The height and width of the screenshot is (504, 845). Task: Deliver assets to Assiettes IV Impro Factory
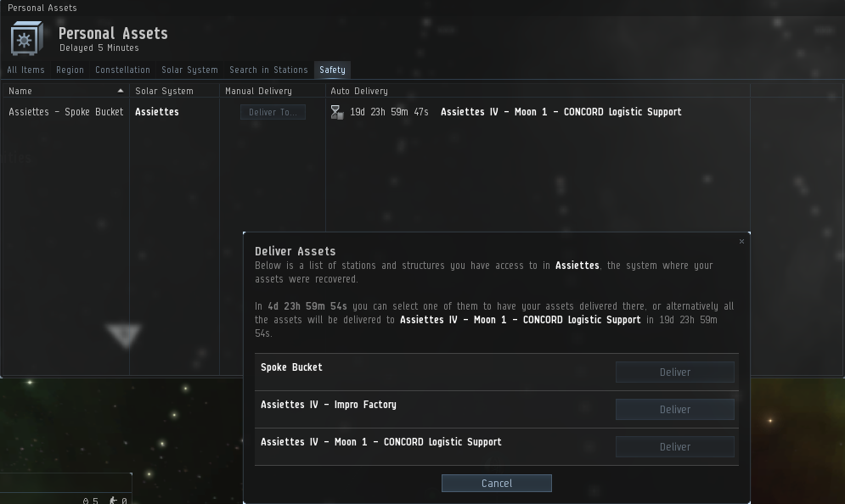pyautogui.click(x=674, y=409)
